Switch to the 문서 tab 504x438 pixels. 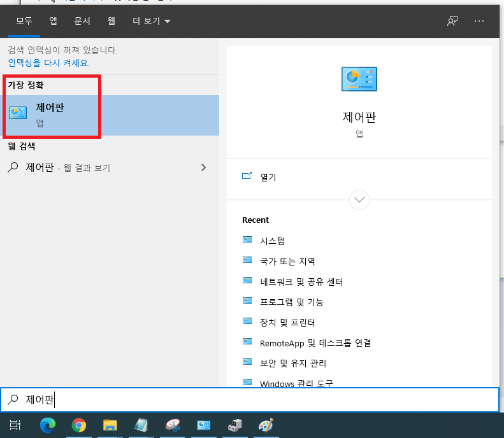click(82, 21)
